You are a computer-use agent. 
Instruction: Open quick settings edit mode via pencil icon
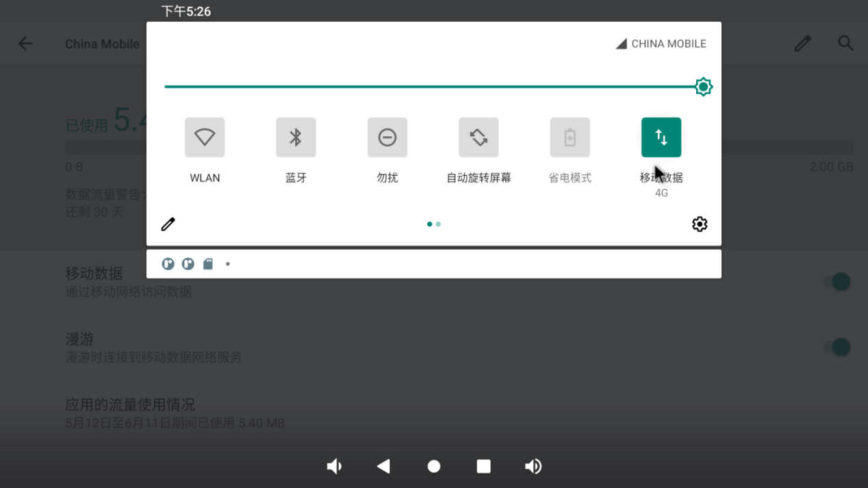coord(168,224)
